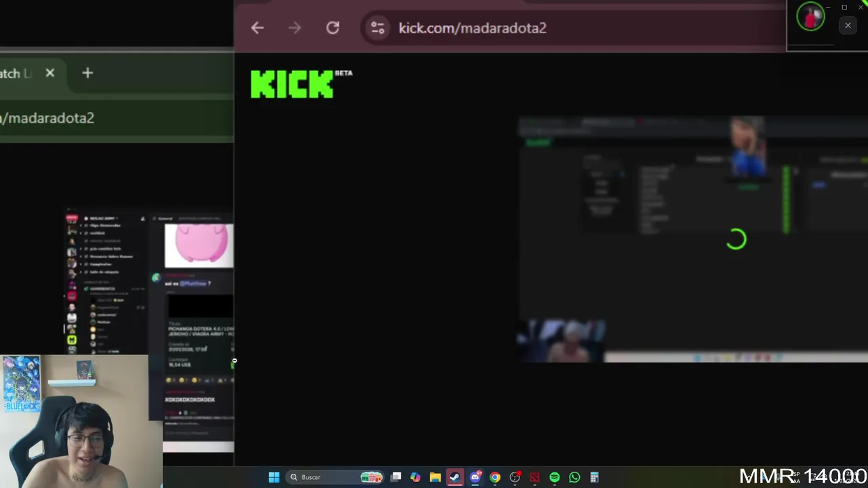Screen dimensions: 868x488
Task: Switch to Google Chrome on the taskbar
Action: tap(495, 477)
